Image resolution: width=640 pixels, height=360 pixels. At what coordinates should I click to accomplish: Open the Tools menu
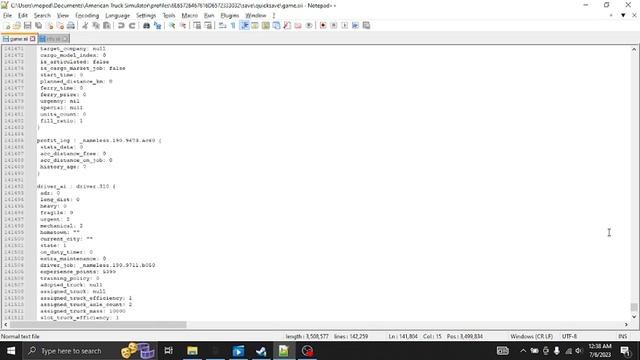(169, 16)
